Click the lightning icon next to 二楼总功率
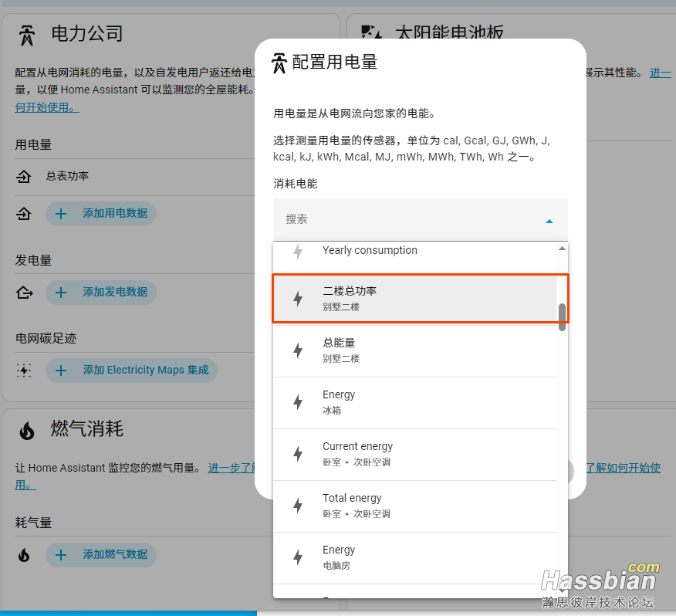 pyautogui.click(x=298, y=299)
